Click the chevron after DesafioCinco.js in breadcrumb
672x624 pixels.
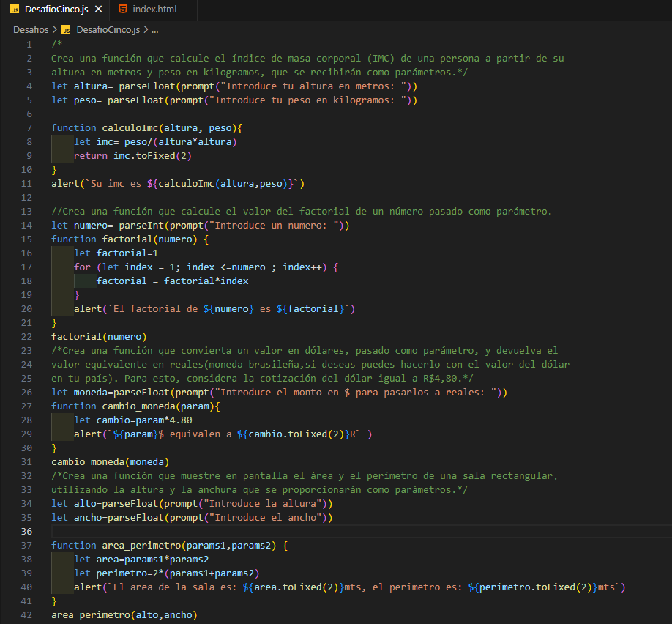tap(146, 29)
